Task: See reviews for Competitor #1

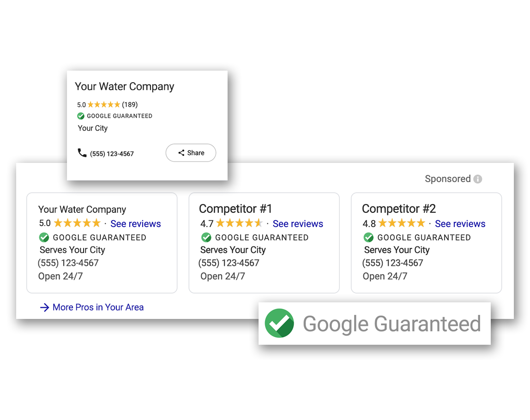Action: click(x=298, y=223)
